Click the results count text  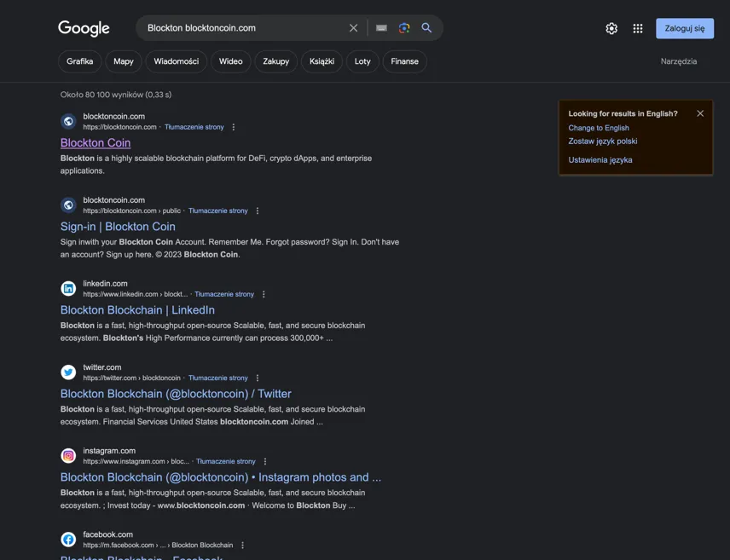click(116, 95)
